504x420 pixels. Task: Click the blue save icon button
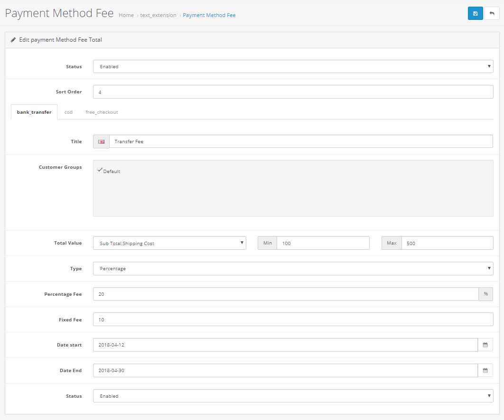pyautogui.click(x=475, y=13)
